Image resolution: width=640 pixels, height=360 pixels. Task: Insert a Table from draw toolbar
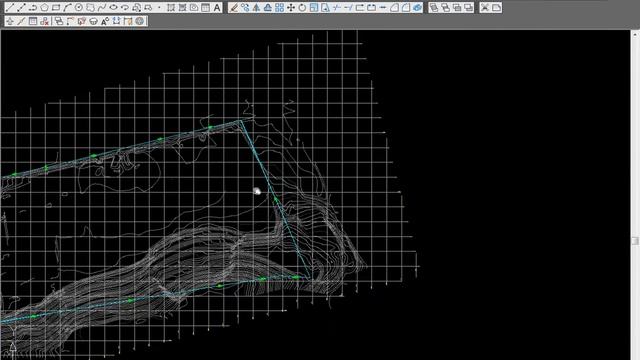205,8
